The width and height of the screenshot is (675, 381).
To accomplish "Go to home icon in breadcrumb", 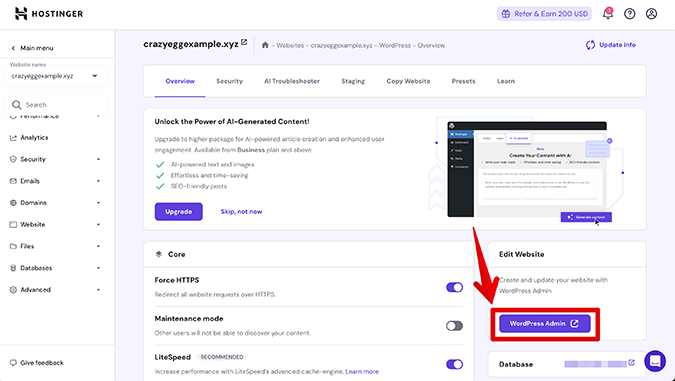I will pos(265,45).
